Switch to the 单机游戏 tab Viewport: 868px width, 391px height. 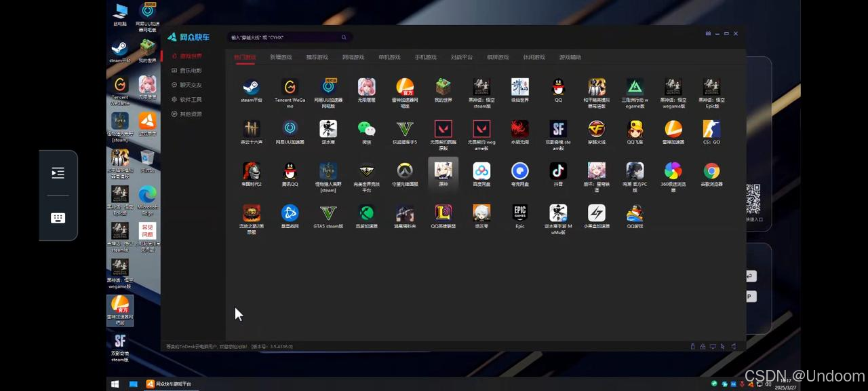coord(389,58)
